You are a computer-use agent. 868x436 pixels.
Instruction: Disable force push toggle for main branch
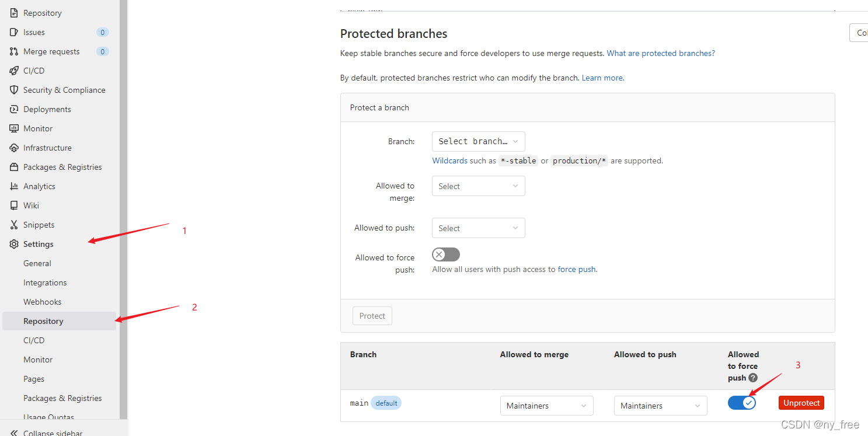click(742, 403)
